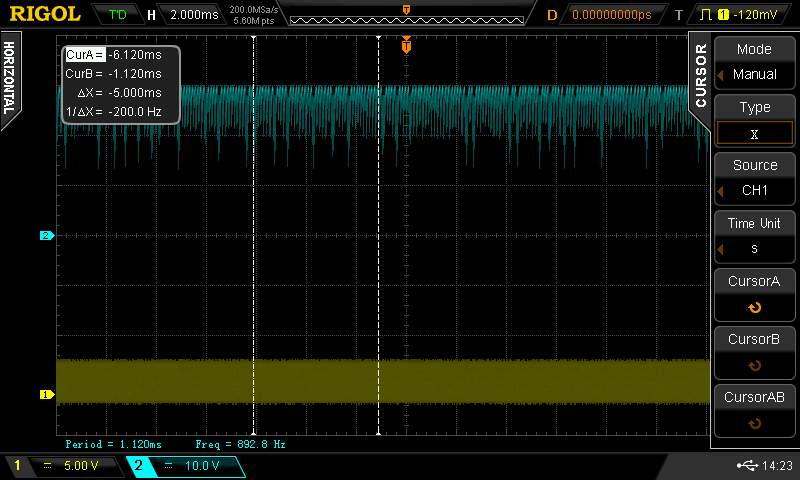Viewport: 800px width, 480px height.
Task: Open the cursor Mode menu showing Manual
Action: 754,62
